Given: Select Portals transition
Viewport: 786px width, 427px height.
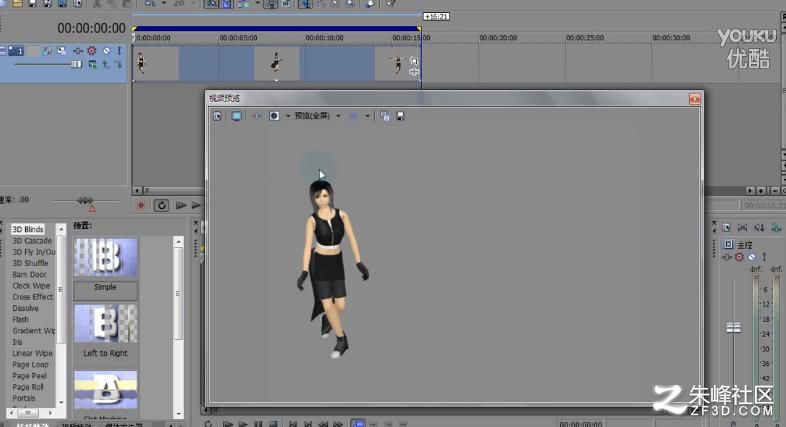Looking at the screenshot, I should pyautogui.click(x=24, y=398).
